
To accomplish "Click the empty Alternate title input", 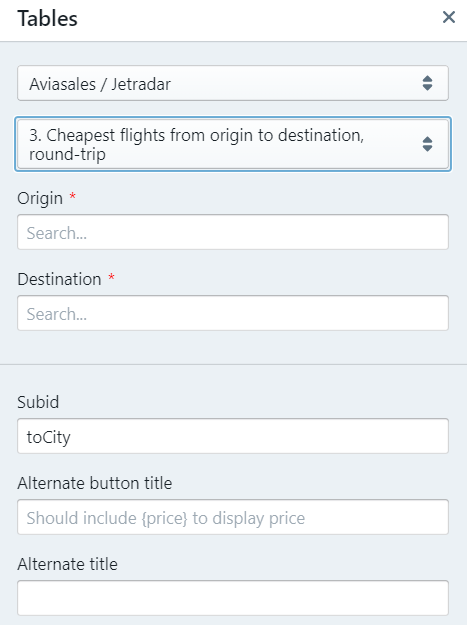I will [233, 598].
